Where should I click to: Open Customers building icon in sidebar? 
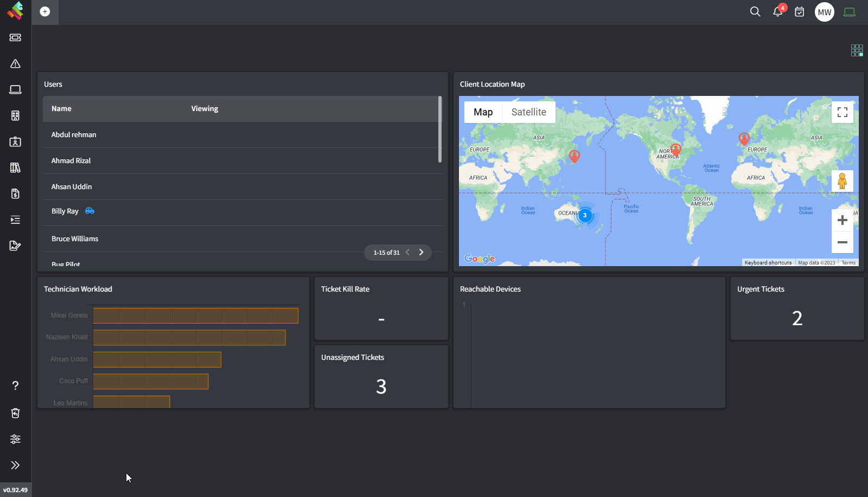(x=15, y=115)
